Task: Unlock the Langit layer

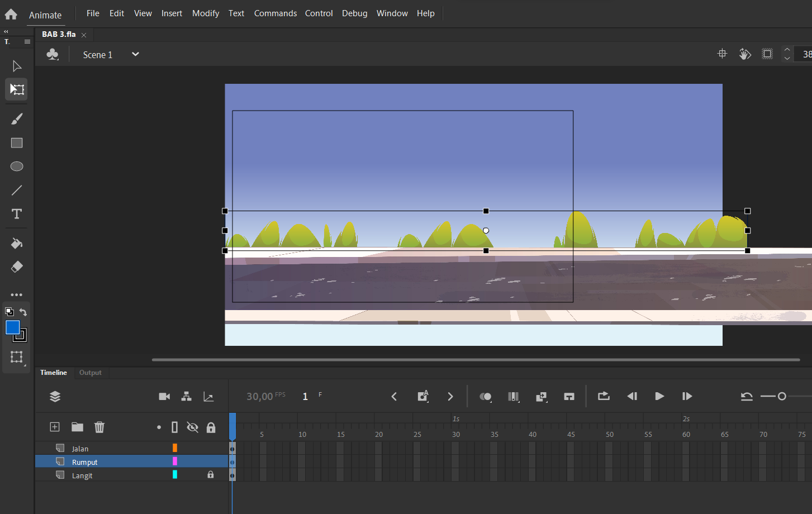Action: click(211, 474)
